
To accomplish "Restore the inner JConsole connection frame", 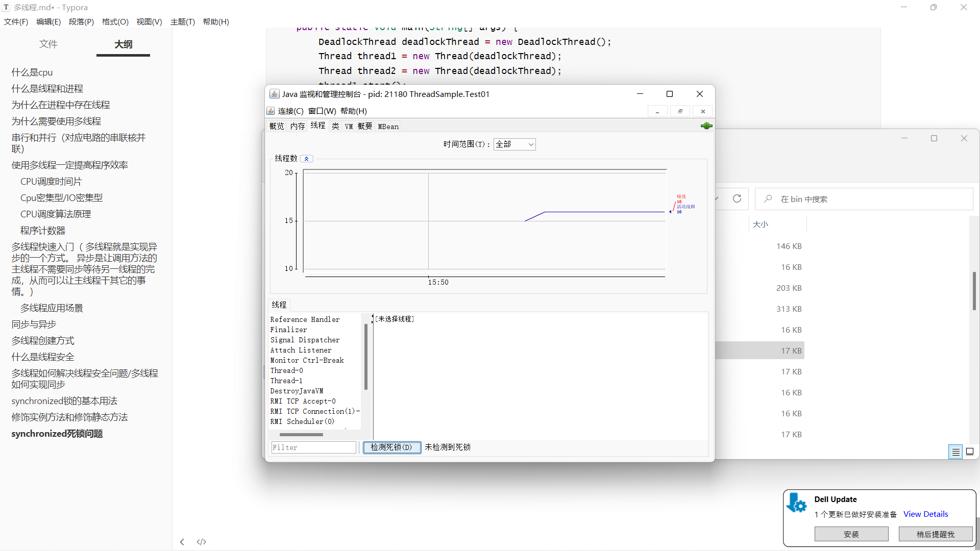I will 680,111.
